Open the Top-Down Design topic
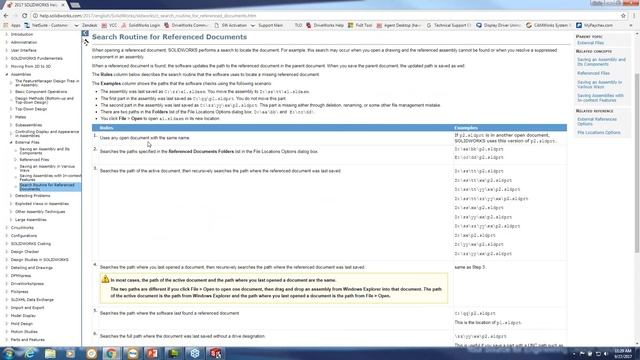The image size is (640, 360). (x=31, y=109)
